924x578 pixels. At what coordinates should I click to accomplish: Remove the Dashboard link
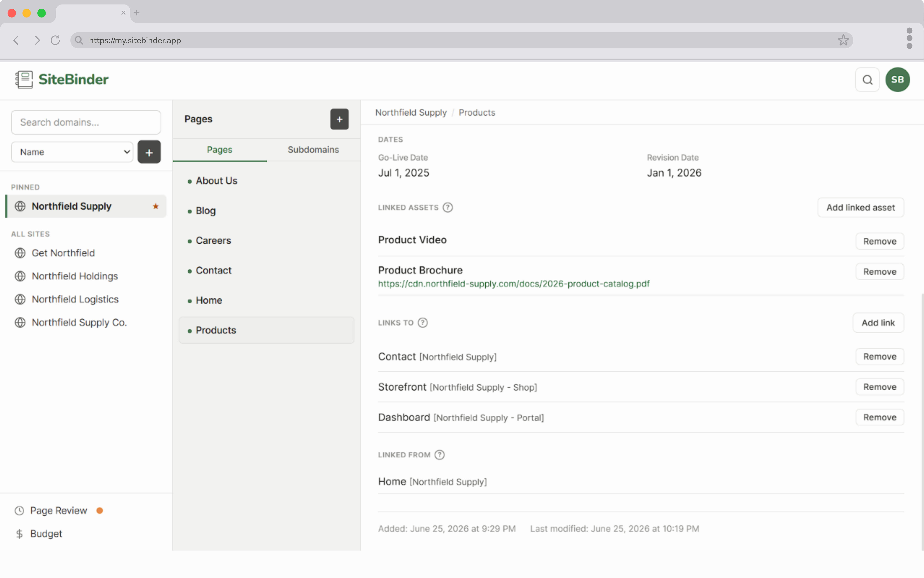pyautogui.click(x=879, y=417)
